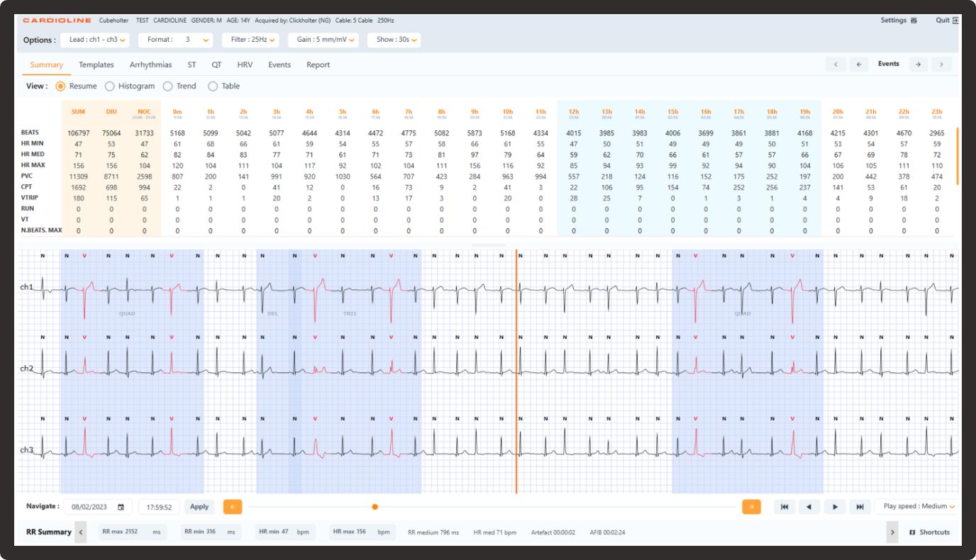Select the Histogram view radio button
This screenshot has height=560, width=976.
(x=110, y=86)
